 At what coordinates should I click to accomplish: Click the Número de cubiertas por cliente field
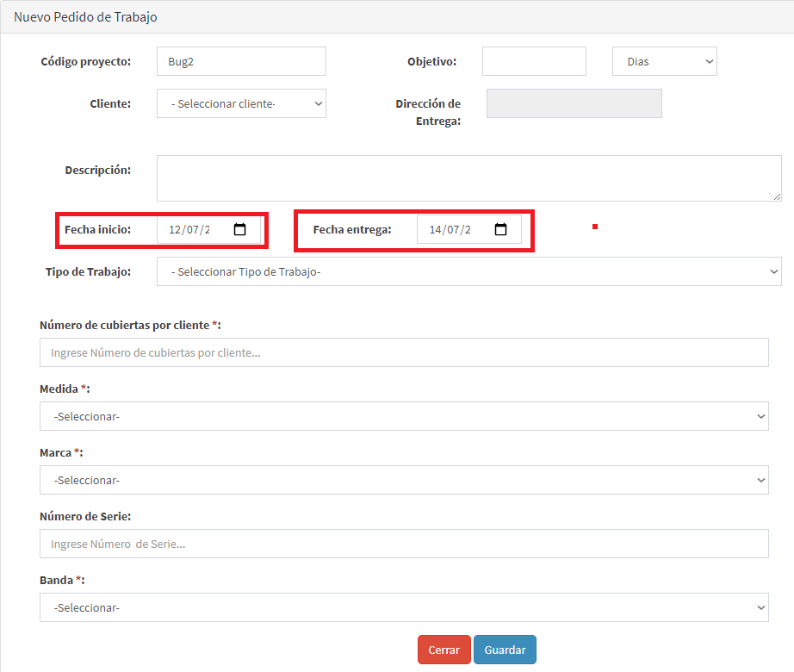click(404, 352)
